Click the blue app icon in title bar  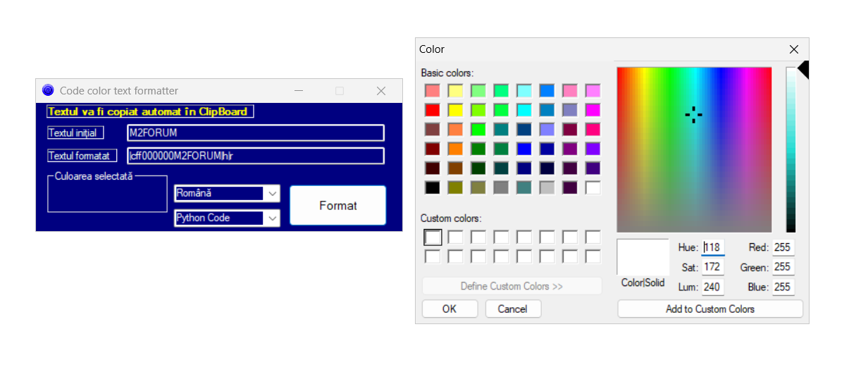48,90
